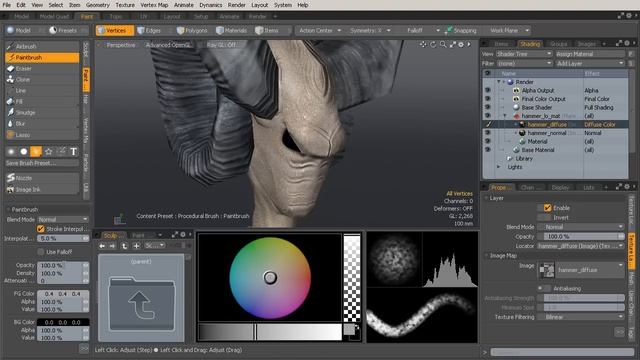Choose the hard round brush tip icon
This screenshot has width=640, height=360.
click(24, 152)
